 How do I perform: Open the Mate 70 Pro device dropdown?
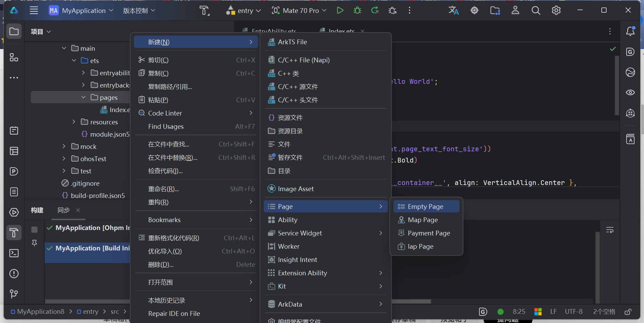(x=299, y=11)
